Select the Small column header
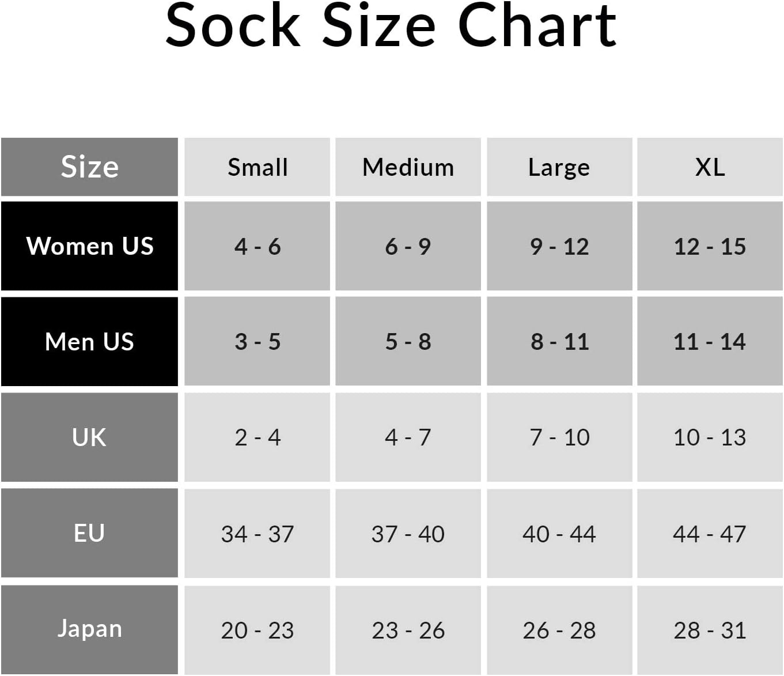The image size is (784, 676). (257, 167)
